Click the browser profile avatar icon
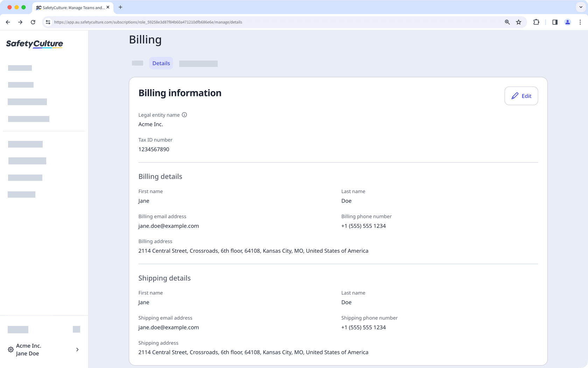Image resolution: width=588 pixels, height=368 pixels. point(567,22)
